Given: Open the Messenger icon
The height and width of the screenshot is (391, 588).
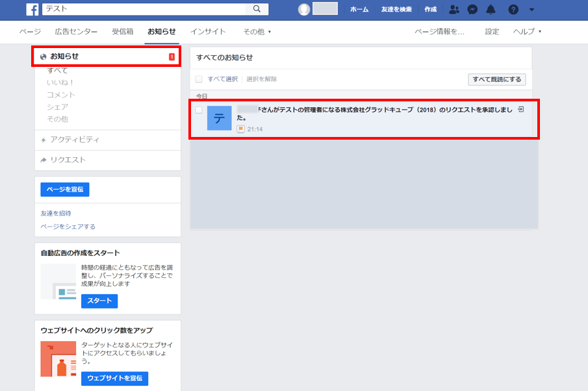Looking at the screenshot, I should click(472, 9).
